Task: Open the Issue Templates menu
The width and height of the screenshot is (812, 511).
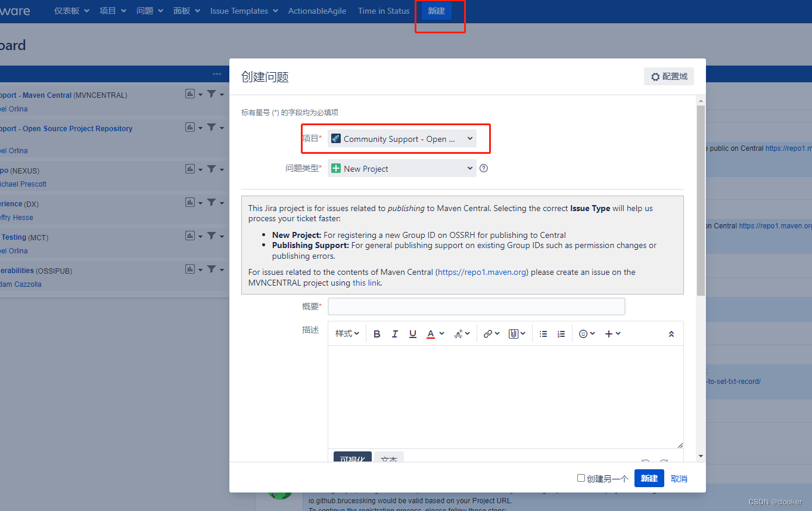Action: click(244, 11)
